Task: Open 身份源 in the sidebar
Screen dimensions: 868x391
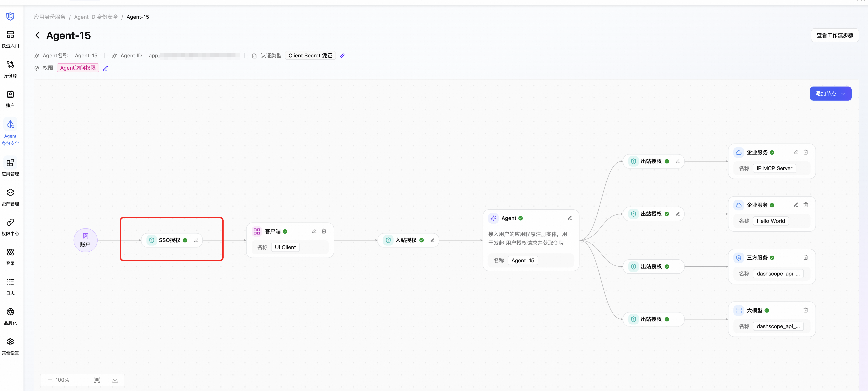Action: pos(11,69)
